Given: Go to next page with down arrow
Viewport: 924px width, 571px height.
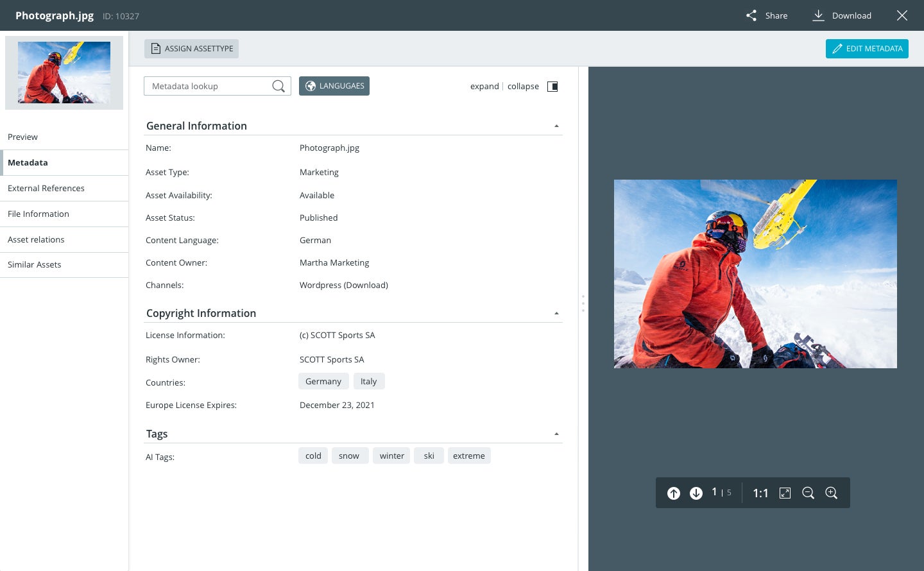Looking at the screenshot, I should click(696, 493).
